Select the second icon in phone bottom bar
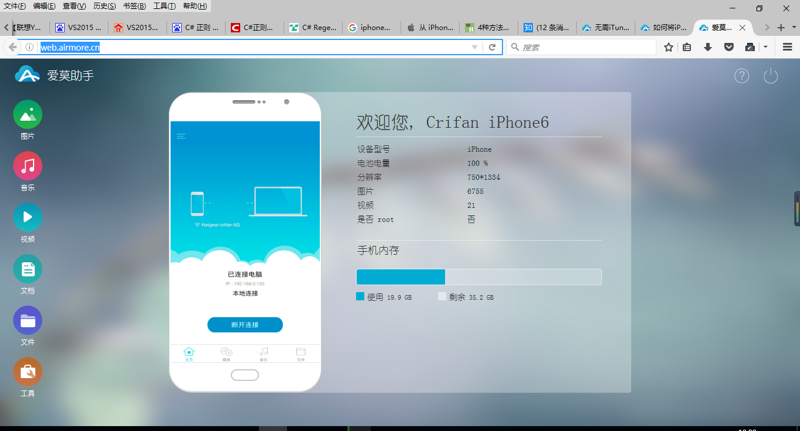The height and width of the screenshot is (431, 800). point(226,353)
